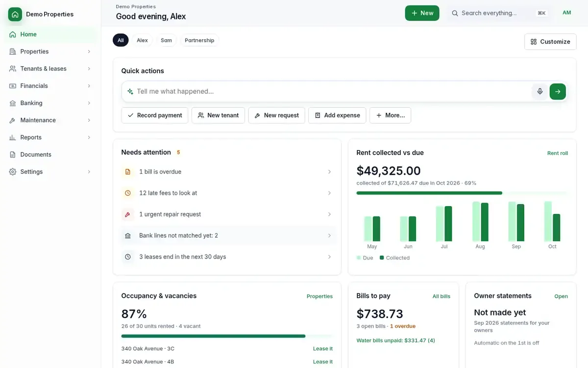Click Lease it for 340 Oak Avenue 3C

click(x=323, y=349)
